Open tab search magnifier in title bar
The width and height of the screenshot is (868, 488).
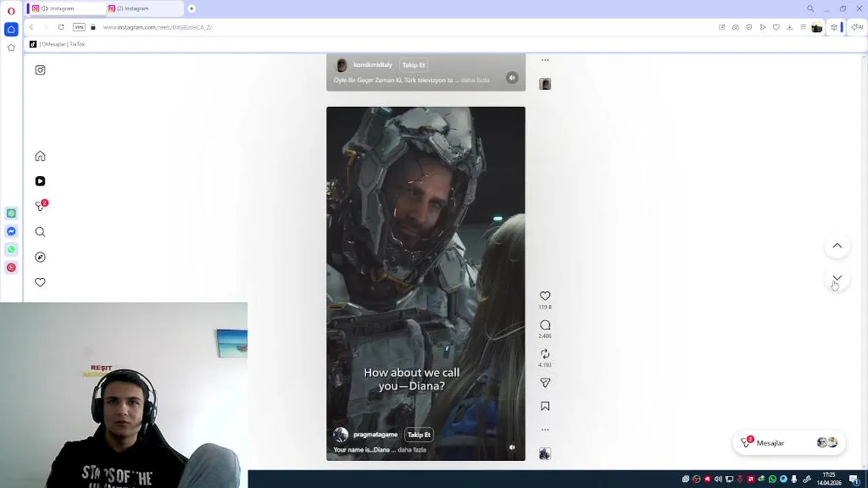tap(810, 9)
